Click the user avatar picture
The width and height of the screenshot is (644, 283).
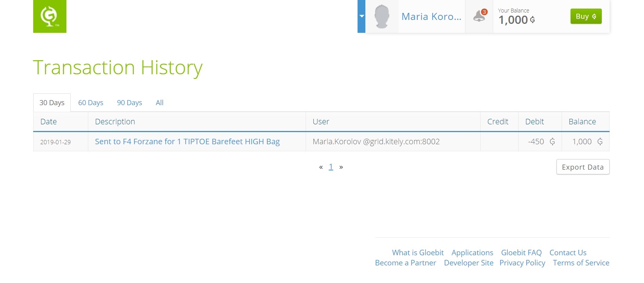click(382, 16)
